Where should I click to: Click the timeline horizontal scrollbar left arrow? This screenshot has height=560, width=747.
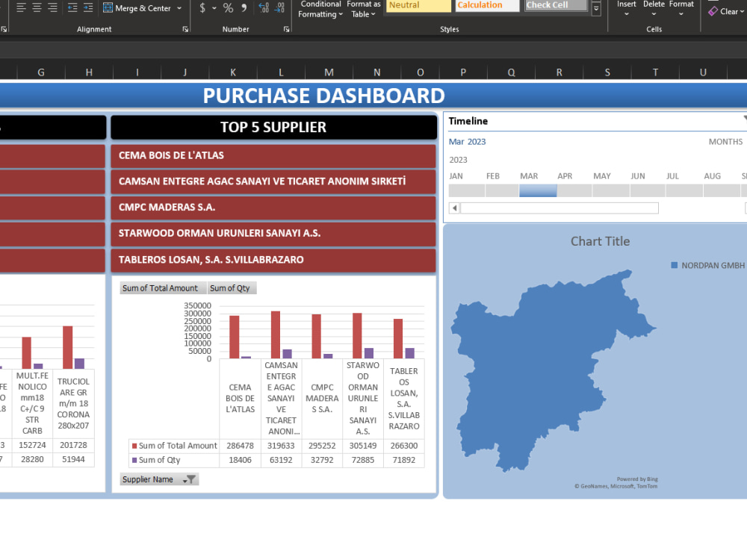(454, 208)
